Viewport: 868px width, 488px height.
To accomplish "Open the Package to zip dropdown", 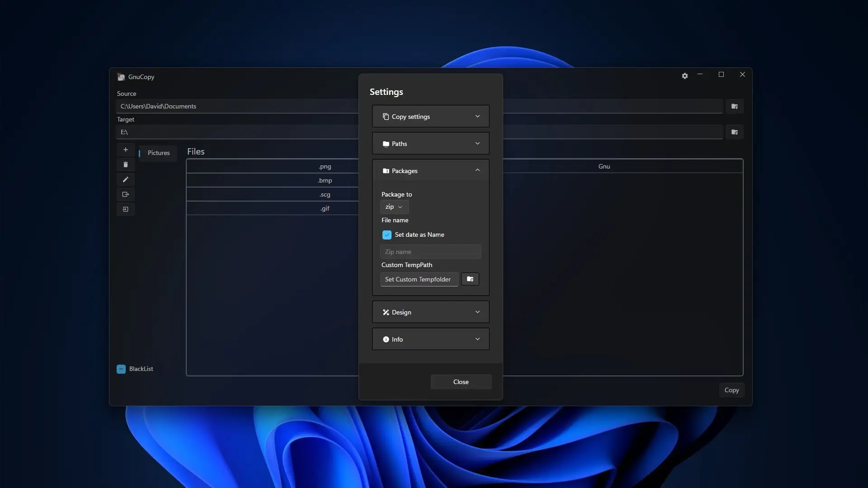I will click(394, 207).
